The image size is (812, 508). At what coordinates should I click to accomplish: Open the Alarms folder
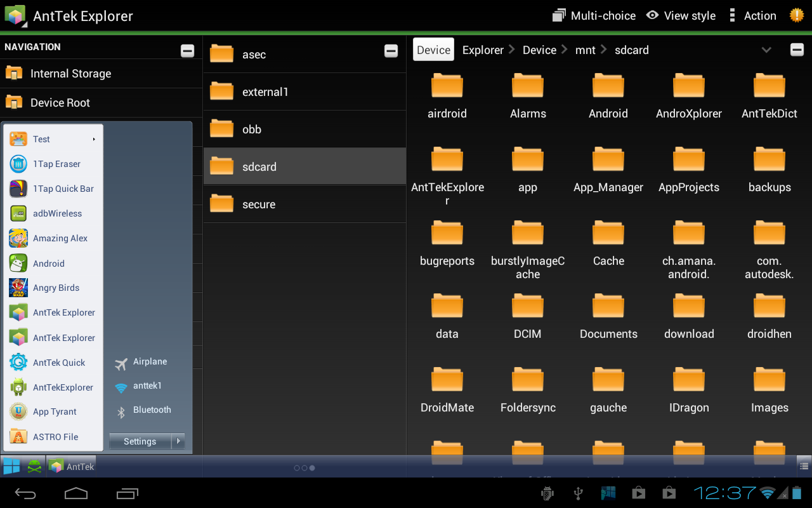(528, 95)
